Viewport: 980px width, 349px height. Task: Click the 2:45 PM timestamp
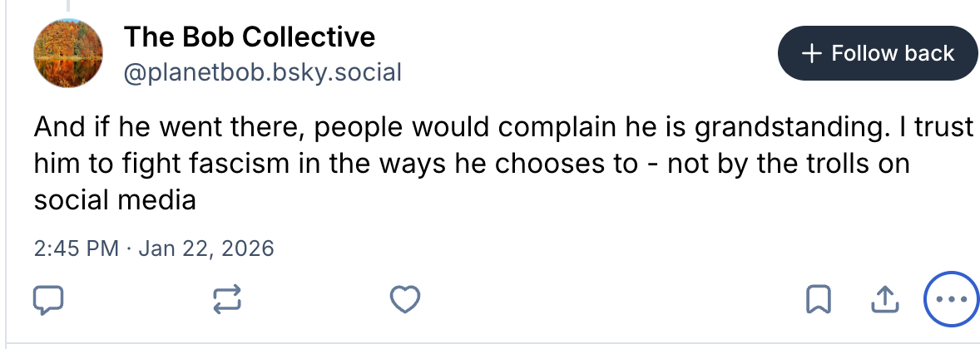click(77, 248)
